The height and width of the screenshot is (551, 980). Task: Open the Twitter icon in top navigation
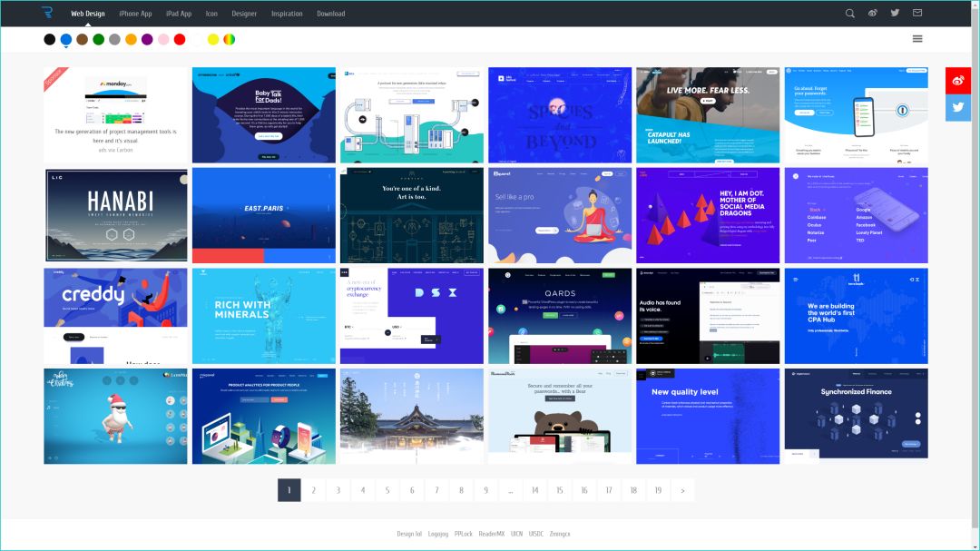tap(896, 14)
